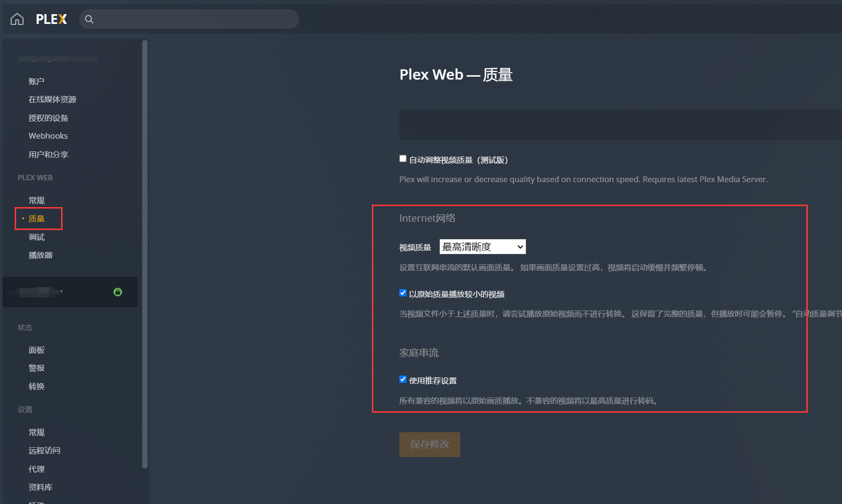Click the green lock icon next to the server

(x=118, y=292)
